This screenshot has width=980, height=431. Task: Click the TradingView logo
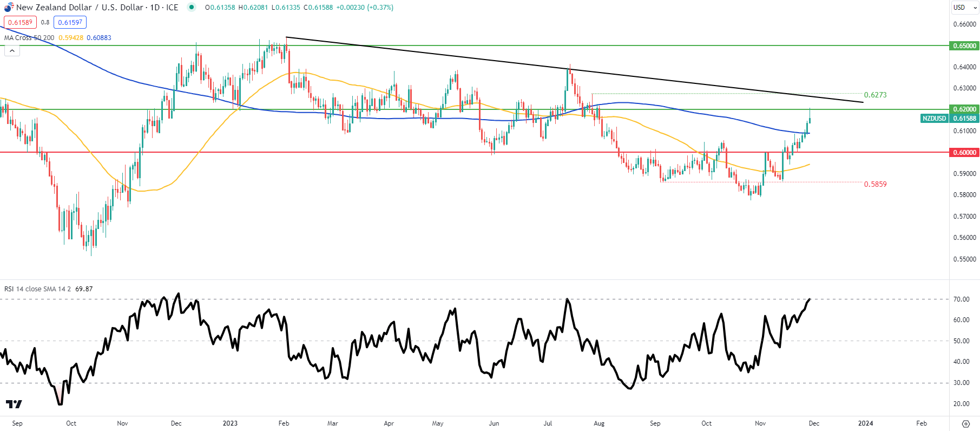pyautogui.click(x=14, y=404)
